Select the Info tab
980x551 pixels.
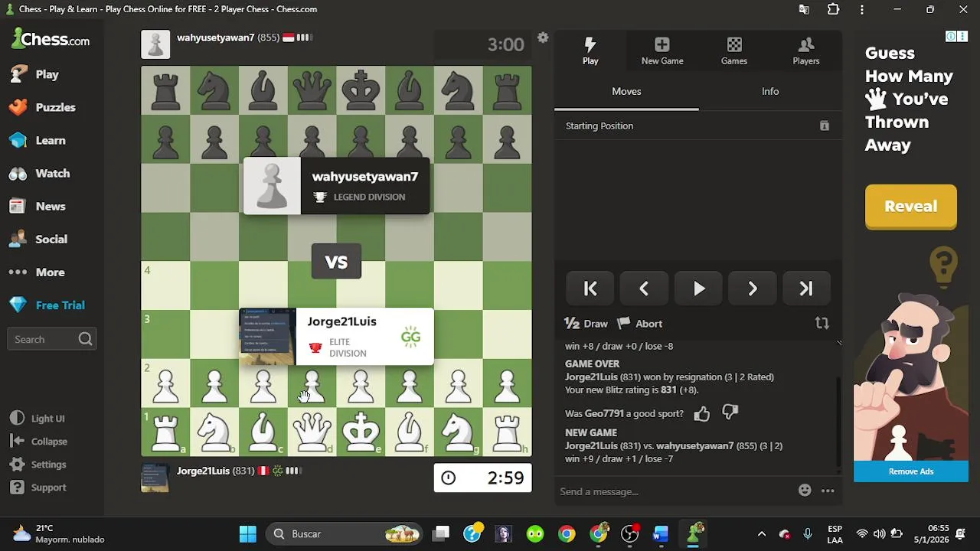pos(770,91)
